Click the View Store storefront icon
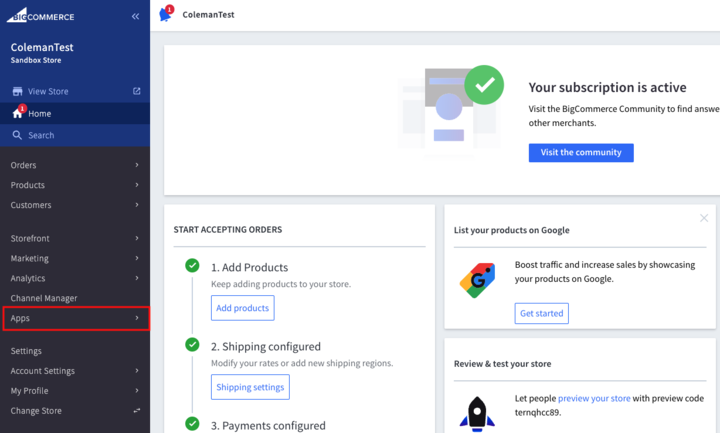720x433 pixels. point(17,91)
